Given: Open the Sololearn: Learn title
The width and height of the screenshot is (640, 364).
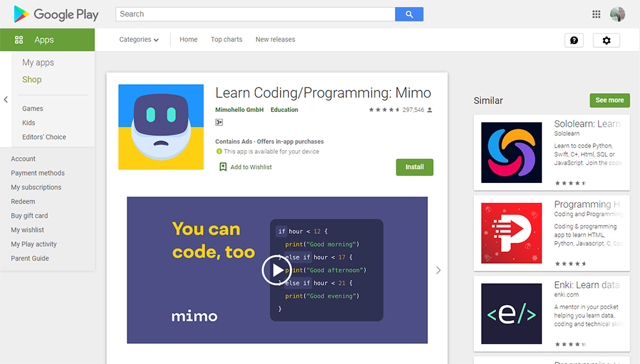Looking at the screenshot, I should tap(587, 123).
